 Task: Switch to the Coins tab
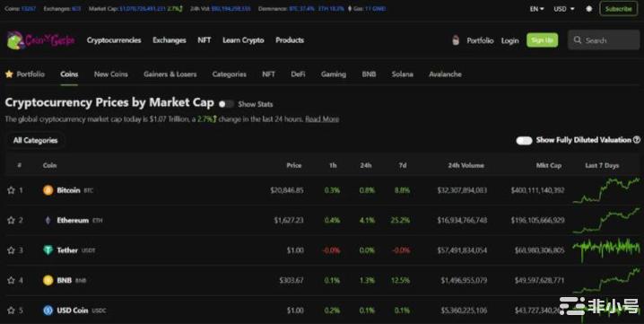pos(69,74)
